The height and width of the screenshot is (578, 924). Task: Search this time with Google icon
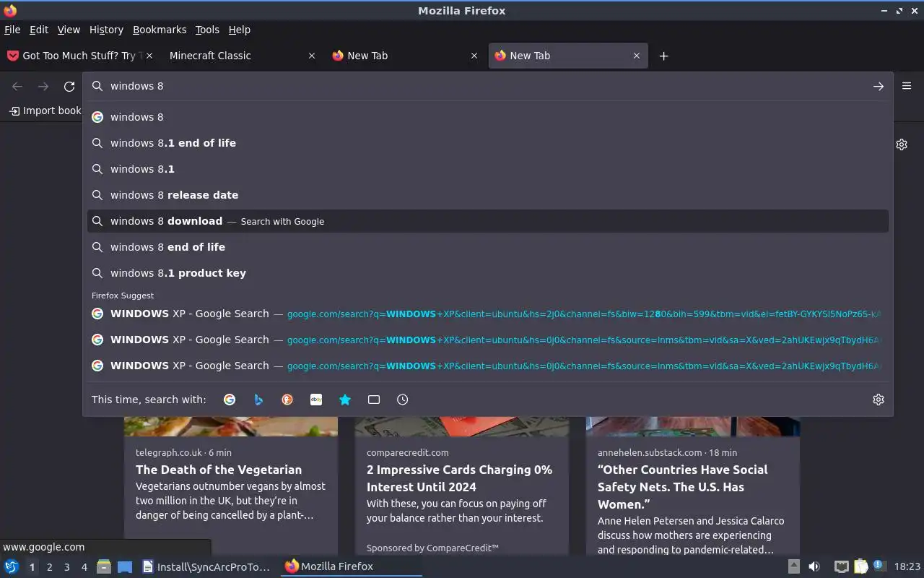[230, 400]
